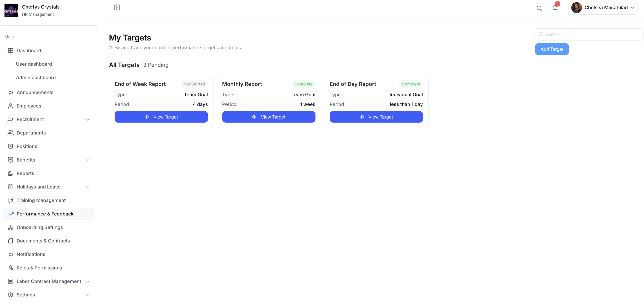
Task: Click the Cheffys Crystals logo
Action: 11,10
